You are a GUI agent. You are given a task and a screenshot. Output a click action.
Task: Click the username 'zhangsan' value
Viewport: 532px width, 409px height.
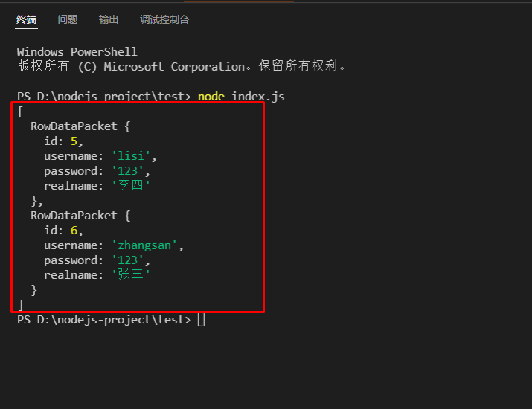pyautogui.click(x=144, y=245)
